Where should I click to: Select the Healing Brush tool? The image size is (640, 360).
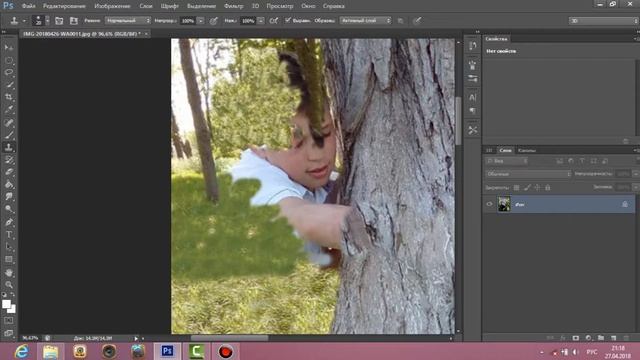coord(9,122)
